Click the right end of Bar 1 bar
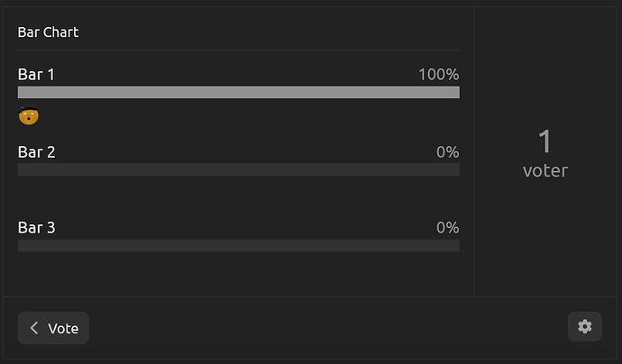 pyautogui.click(x=454, y=92)
